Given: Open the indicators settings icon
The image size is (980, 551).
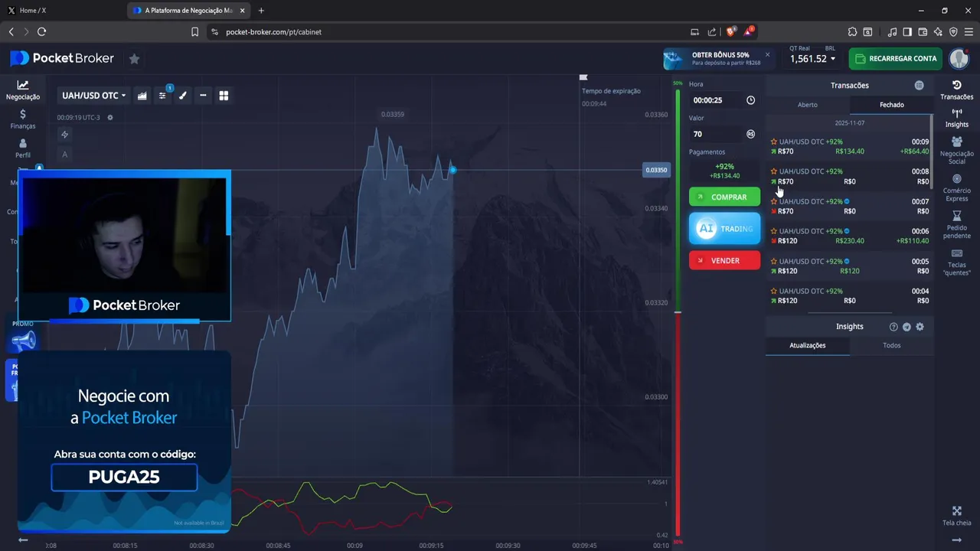Looking at the screenshot, I should [162, 96].
